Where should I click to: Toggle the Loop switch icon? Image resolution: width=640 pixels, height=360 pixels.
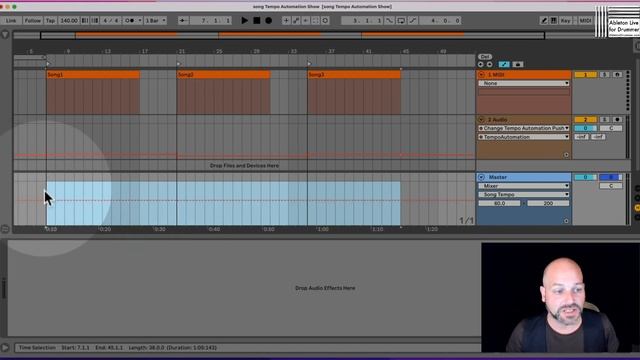point(401,20)
